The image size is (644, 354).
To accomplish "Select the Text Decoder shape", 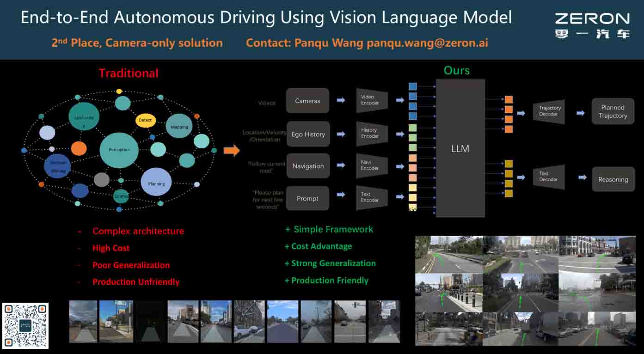I will 549,177.
